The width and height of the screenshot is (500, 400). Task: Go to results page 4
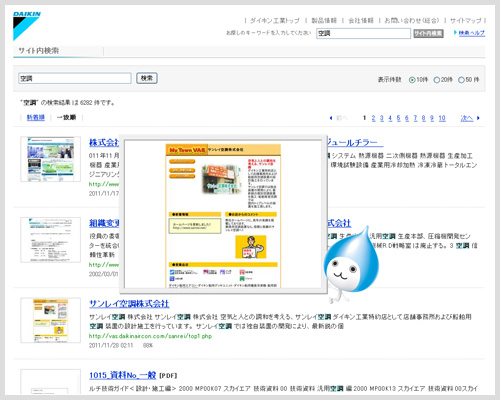point(390,118)
